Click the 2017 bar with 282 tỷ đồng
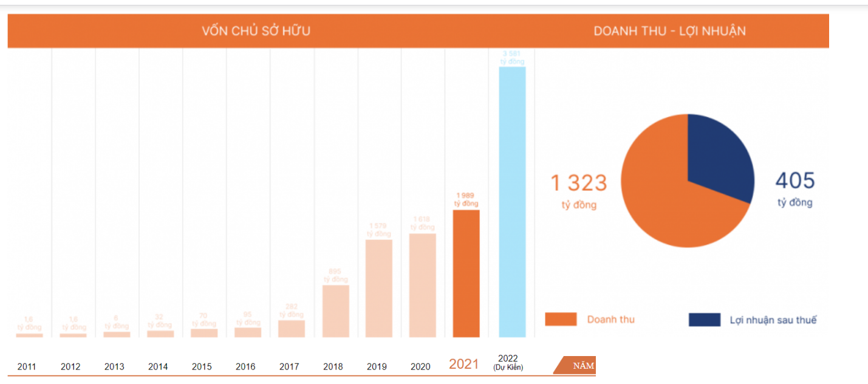The height and width of the screenshot is (384, 868). tap(292, 329)
